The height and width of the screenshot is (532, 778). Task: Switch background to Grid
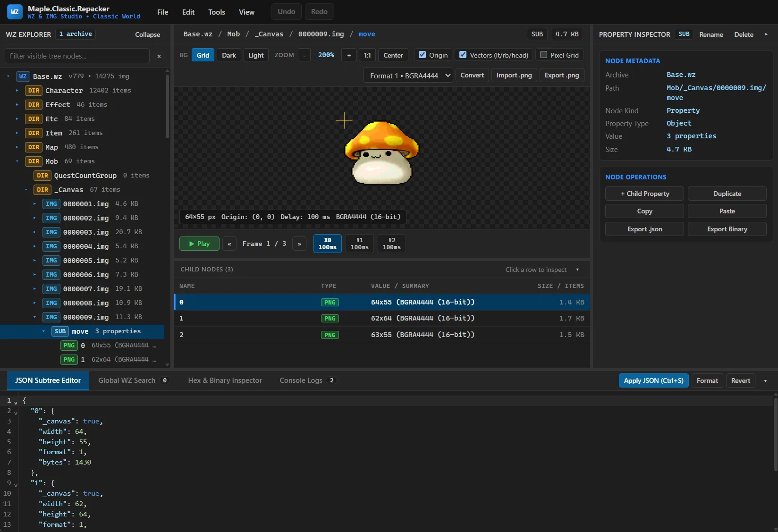(x=203, y=55)
